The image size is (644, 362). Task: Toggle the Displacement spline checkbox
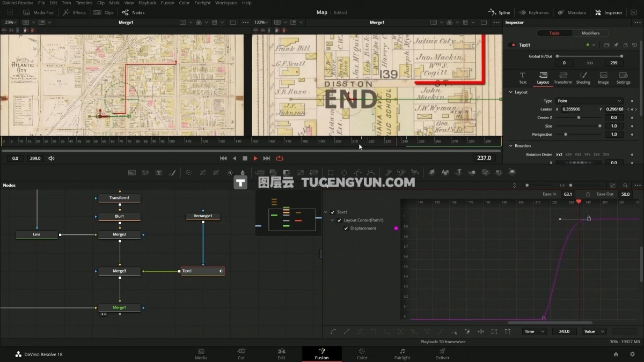(346, 228)
